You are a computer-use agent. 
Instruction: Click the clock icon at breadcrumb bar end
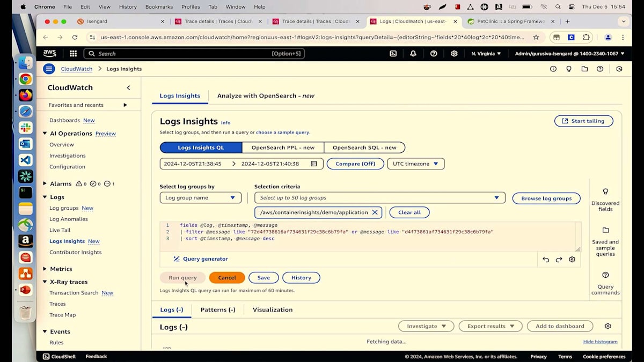point(619,69)
